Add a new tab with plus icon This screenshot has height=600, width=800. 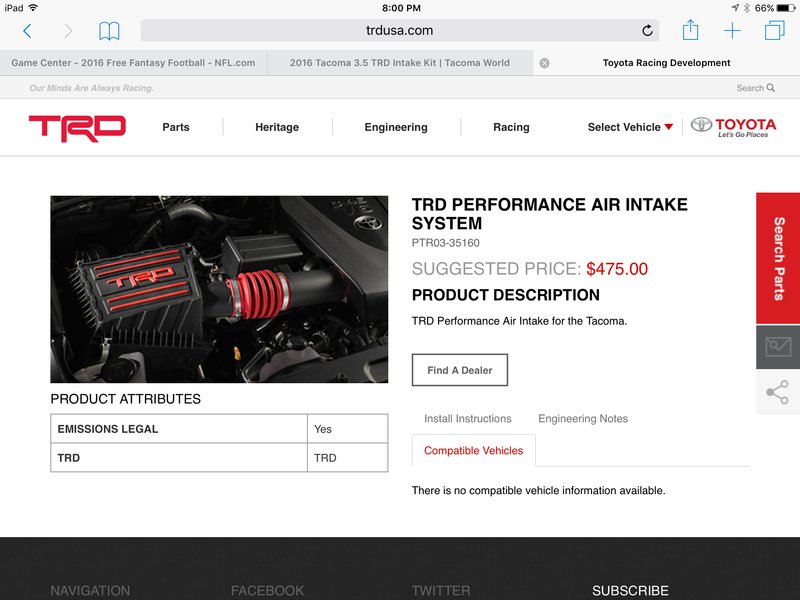[732, 31]
